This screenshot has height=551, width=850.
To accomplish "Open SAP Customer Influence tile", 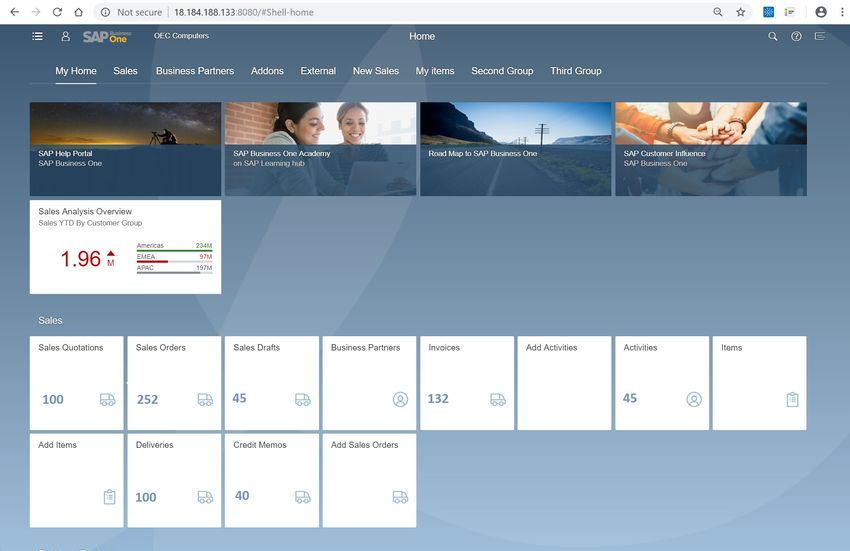I will point(711,149).
